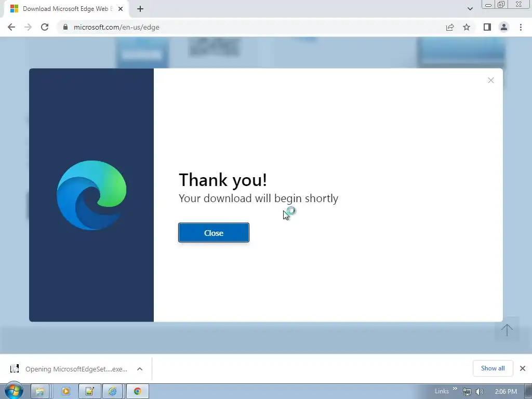
Task: Close the Download Microsoft Edge tab
Action: (121, 9)
